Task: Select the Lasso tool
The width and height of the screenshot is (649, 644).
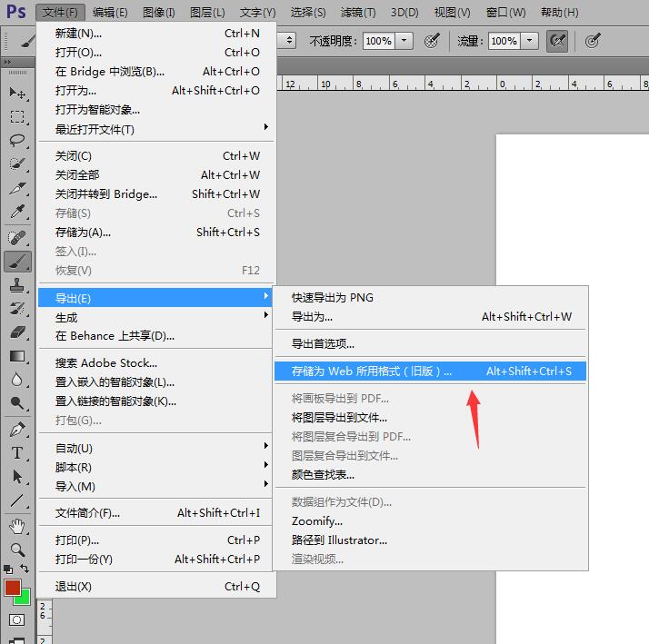Action: coord(17,140)
